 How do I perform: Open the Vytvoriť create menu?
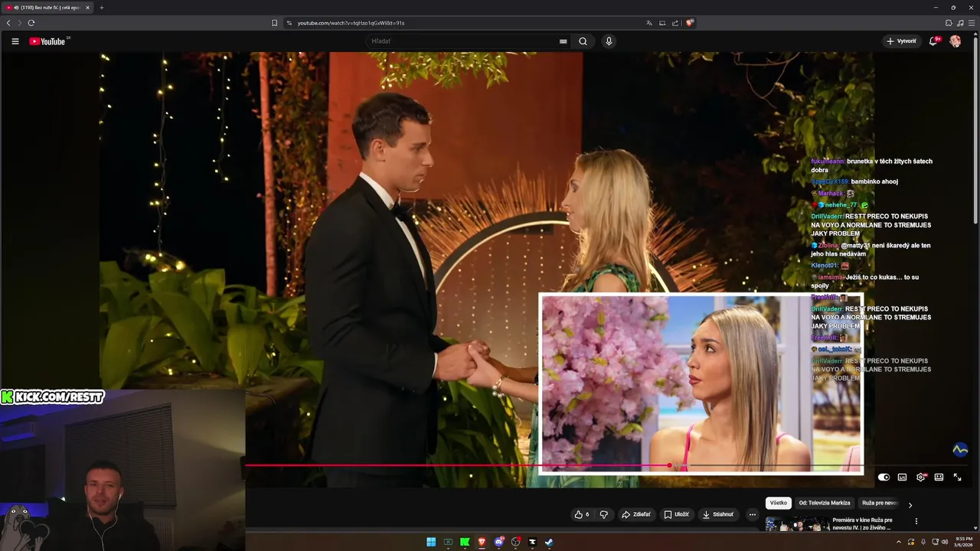tap(901, 41)
